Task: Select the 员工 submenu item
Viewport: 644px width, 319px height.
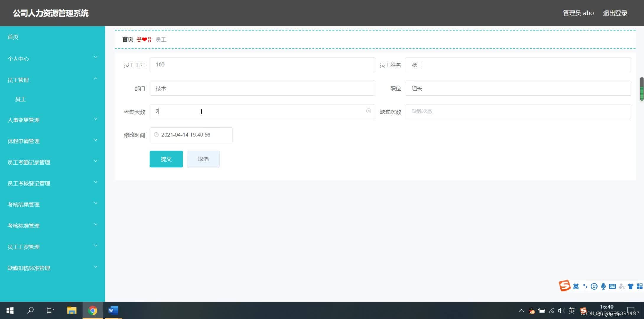Action: (20, 100)
